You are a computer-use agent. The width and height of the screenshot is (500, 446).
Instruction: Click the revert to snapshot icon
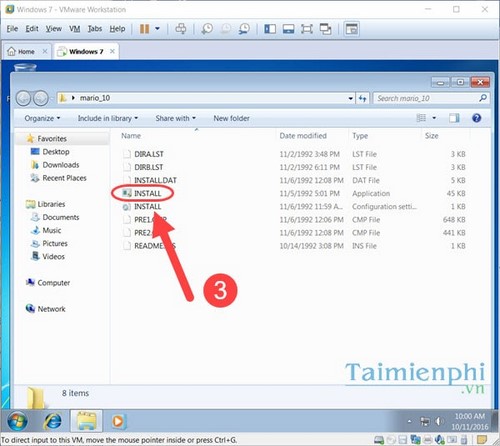tap(226, 29)
